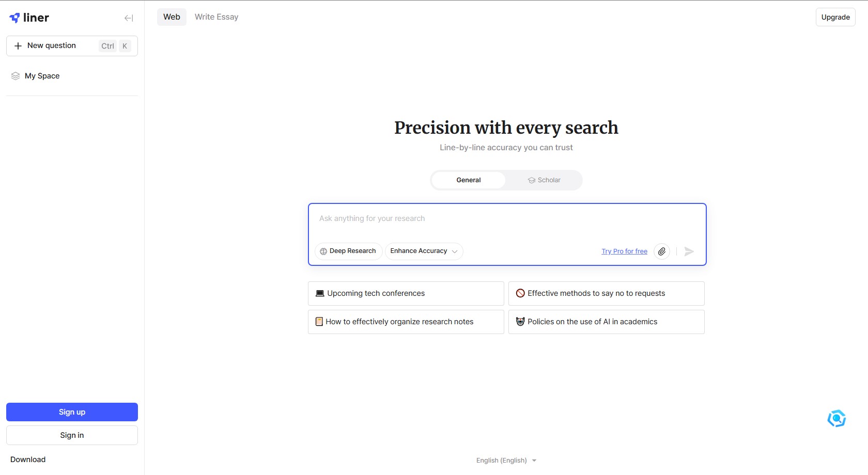The image size is (868, 475).
Task: Open My Space from the sidebar
Action: point(42,76)
